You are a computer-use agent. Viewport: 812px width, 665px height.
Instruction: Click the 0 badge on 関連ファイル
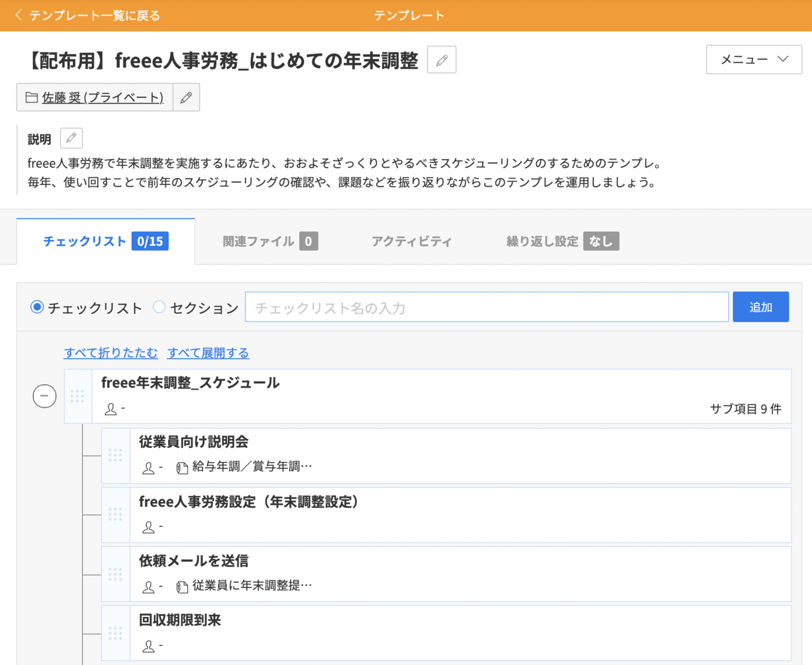[309, 241]
